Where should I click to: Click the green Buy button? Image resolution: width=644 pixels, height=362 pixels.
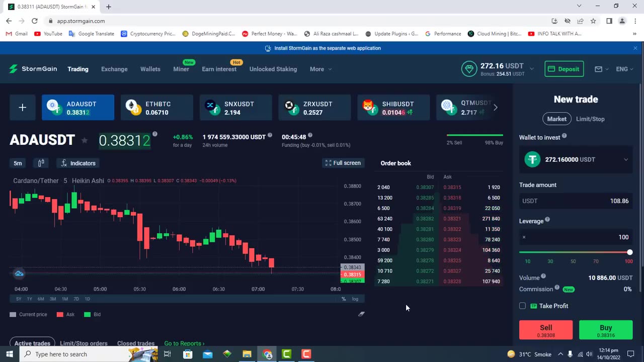pyautogui.click(x=606, y=330)
